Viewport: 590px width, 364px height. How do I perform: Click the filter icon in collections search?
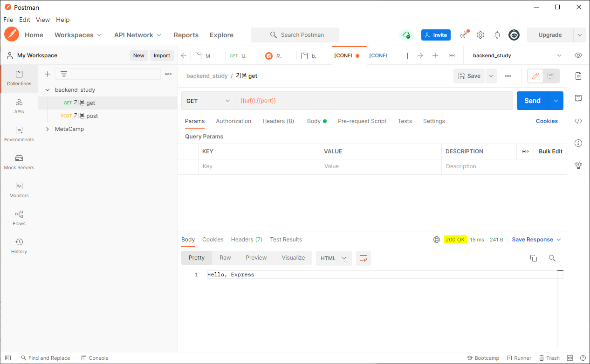64,74
